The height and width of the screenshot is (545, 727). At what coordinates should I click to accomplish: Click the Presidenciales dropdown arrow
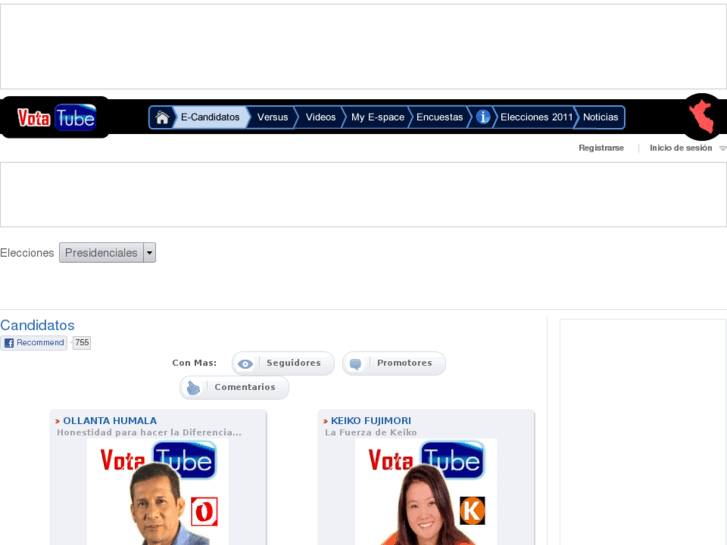point(149,253)
